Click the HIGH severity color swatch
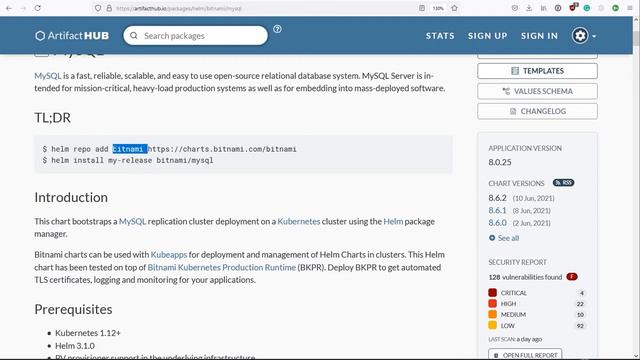Image resolution: width=640 pixels, height=360 pixels. (493, 304)
